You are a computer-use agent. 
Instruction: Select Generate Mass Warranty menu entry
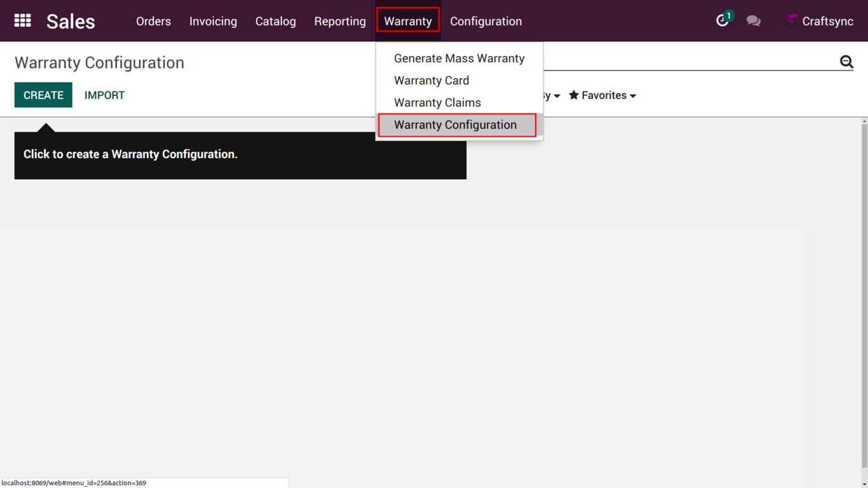459,58
